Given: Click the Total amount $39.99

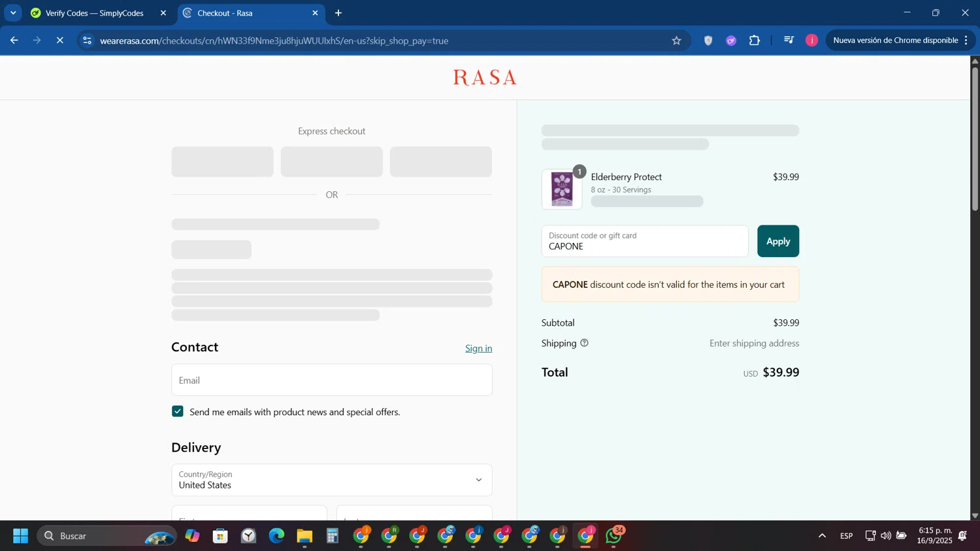Looking at the screenshot, I should click(x=781, y=372).
